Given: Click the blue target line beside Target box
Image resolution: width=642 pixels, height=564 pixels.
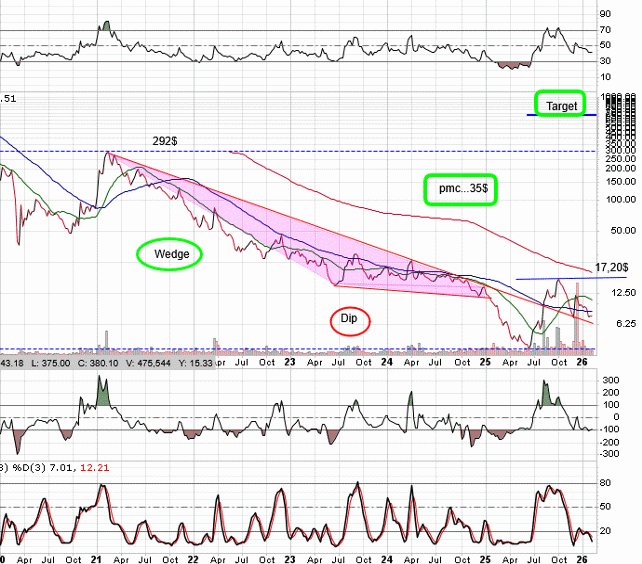Looking at the screenshot, I should pos(606,115).
